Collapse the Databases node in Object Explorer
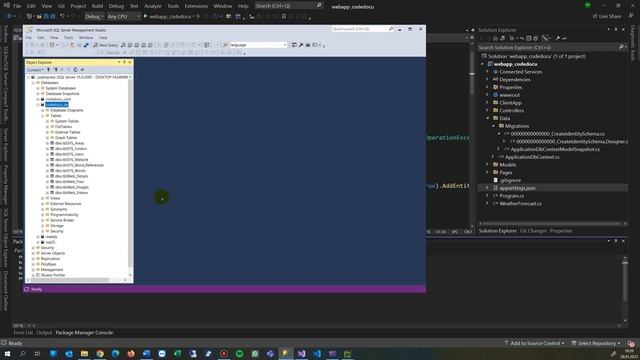 (x=33, y=82)
